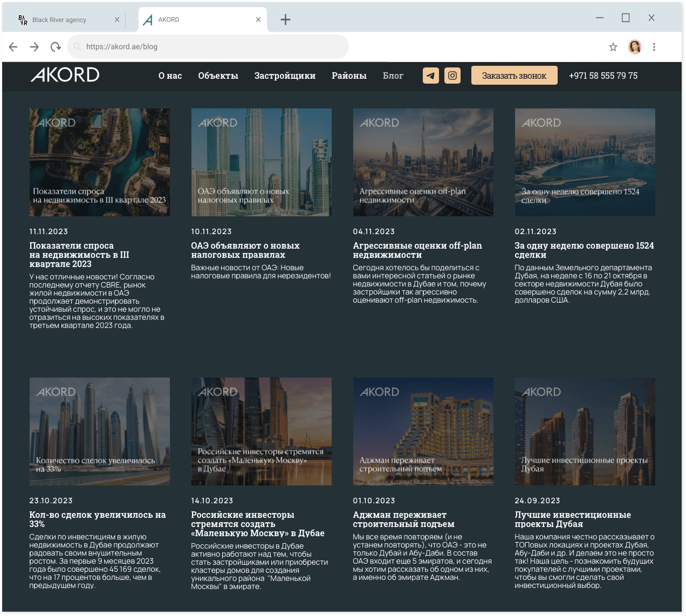Image resolution: width=686 pixels, height=616 pixels.
Task: Open thumbnail 'Показатели спроса на недвижимость'
Action: (100, 162)
